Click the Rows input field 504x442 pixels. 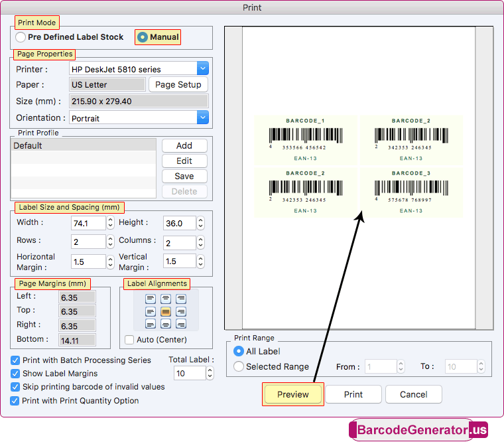pos(88,242)
